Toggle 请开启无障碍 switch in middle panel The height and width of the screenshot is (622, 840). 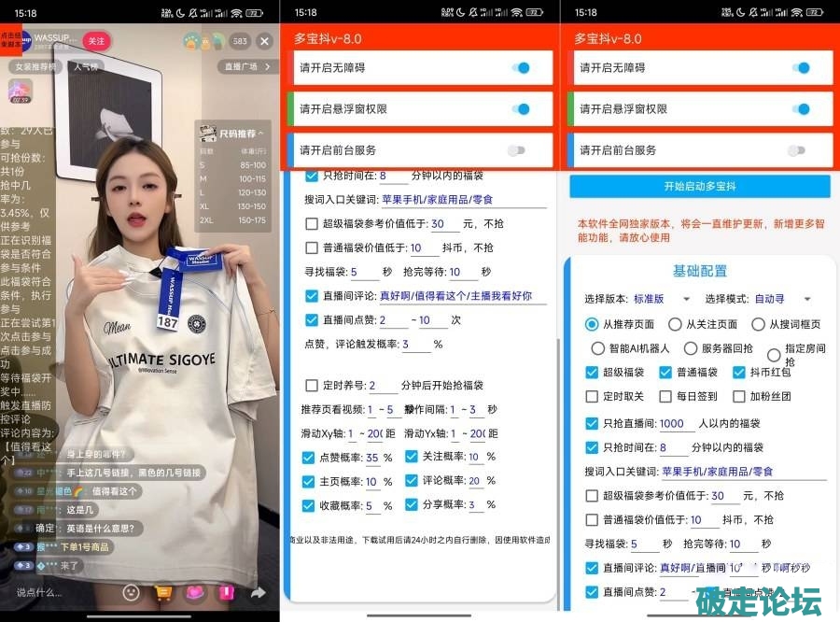click(521, 68)
